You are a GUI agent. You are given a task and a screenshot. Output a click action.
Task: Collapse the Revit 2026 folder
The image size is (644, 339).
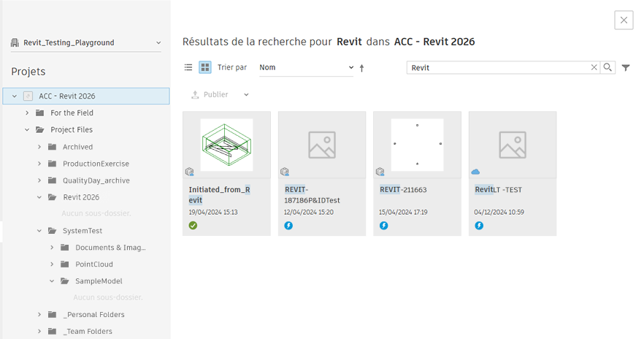click(39, 197)
